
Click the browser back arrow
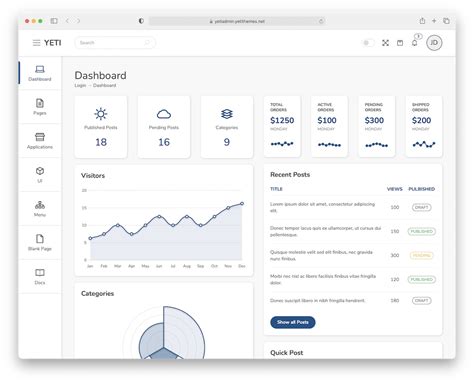pos(67,21)
